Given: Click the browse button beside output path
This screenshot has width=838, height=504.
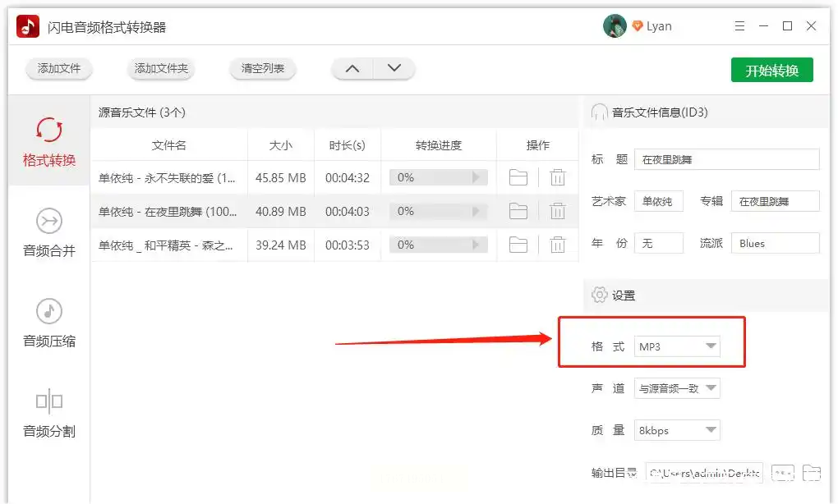Looking at the screenshot, I should pyautogui.click(x=783, y=473).
